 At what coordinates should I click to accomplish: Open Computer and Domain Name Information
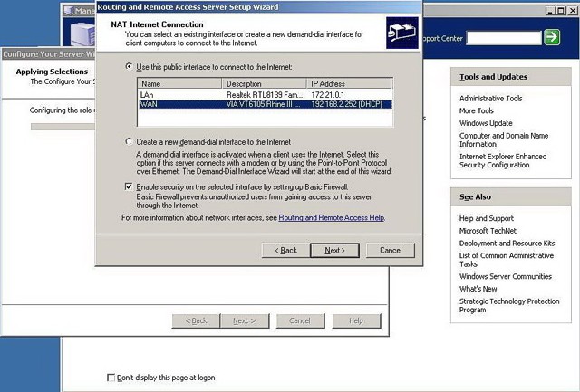[x=504, y=139]
